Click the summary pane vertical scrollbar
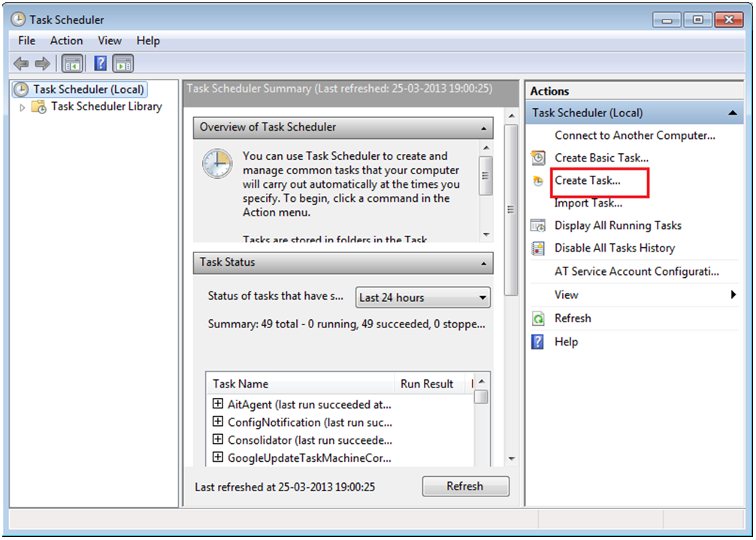 tap(511, 210)
